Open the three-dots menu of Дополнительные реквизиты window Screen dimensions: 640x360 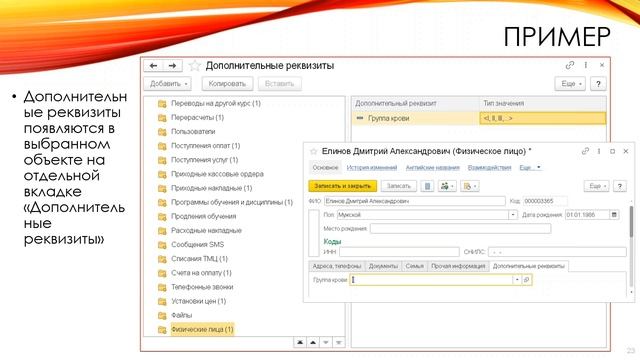pos(586,65)
